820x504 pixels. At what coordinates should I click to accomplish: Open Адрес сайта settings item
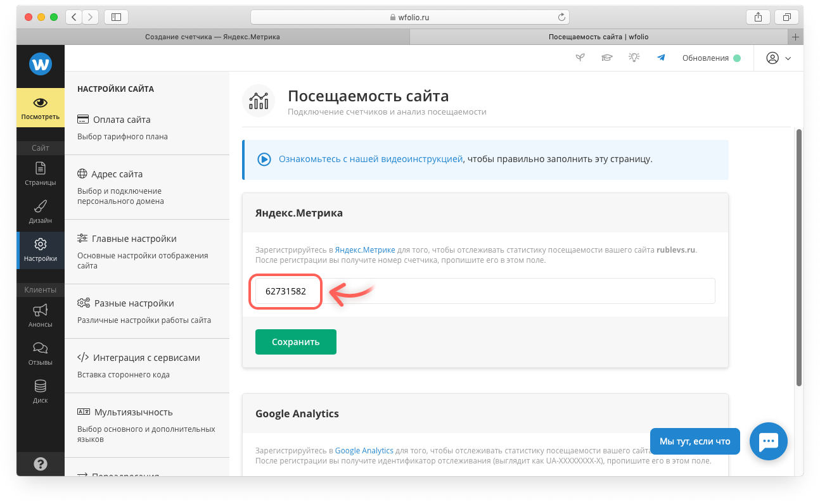[x=147, y=187]
